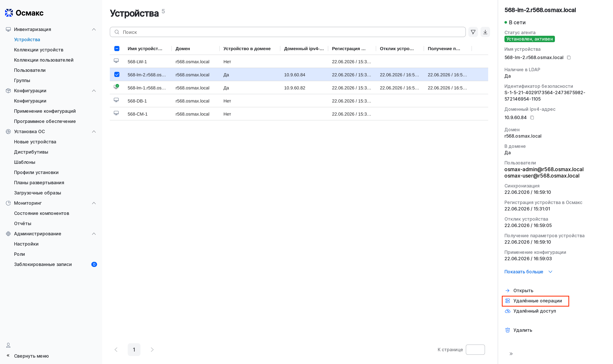Collapse the Установка ОС section chevron
The height and width of the screenshot is (364, 613).
[x=94, y=132]
